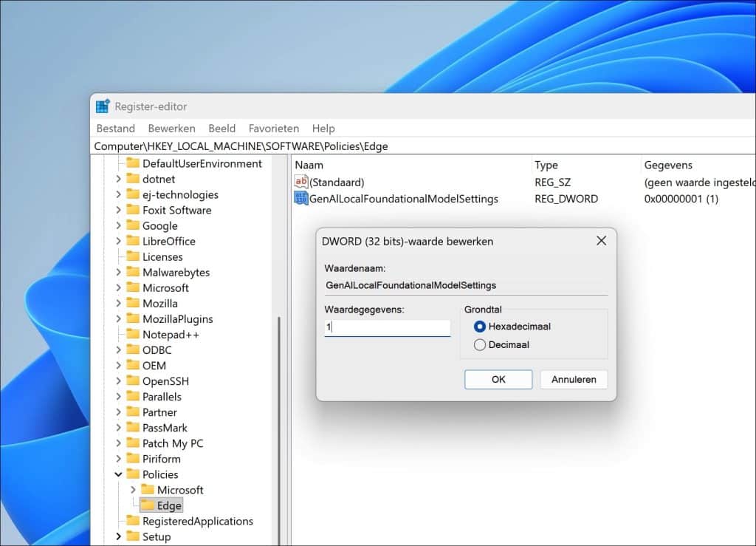Click the Policies folder icon

[133, 474]
